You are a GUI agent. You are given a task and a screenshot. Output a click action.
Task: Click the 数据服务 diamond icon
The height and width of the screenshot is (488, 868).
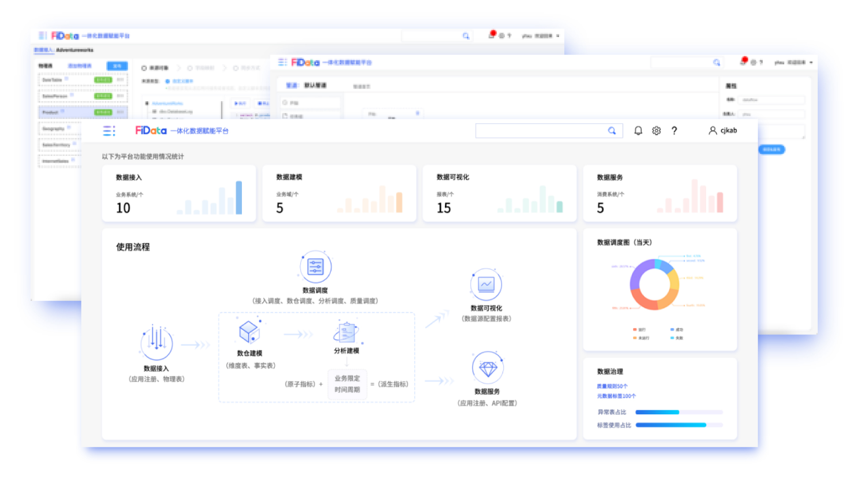pyautogui.click(x=487, y=368)
